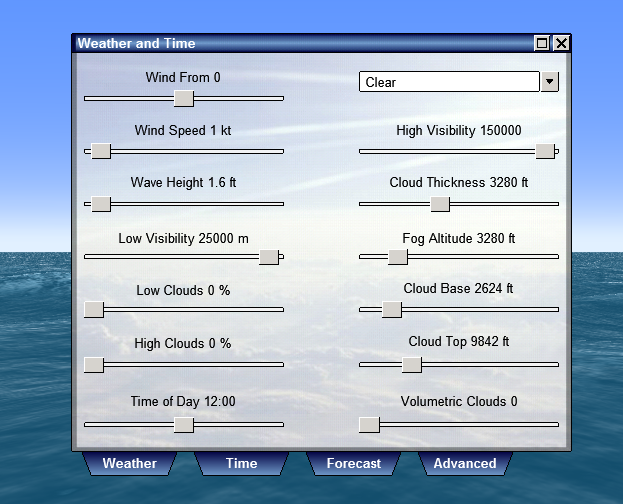
Task: Click the Wind Speed 1 kt label
Action: 183,130
